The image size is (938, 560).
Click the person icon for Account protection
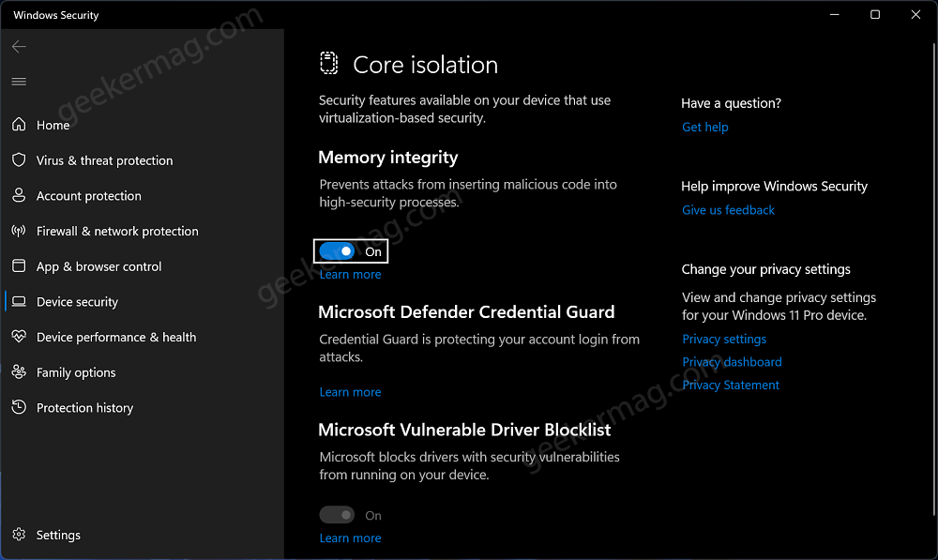point(19,195)
